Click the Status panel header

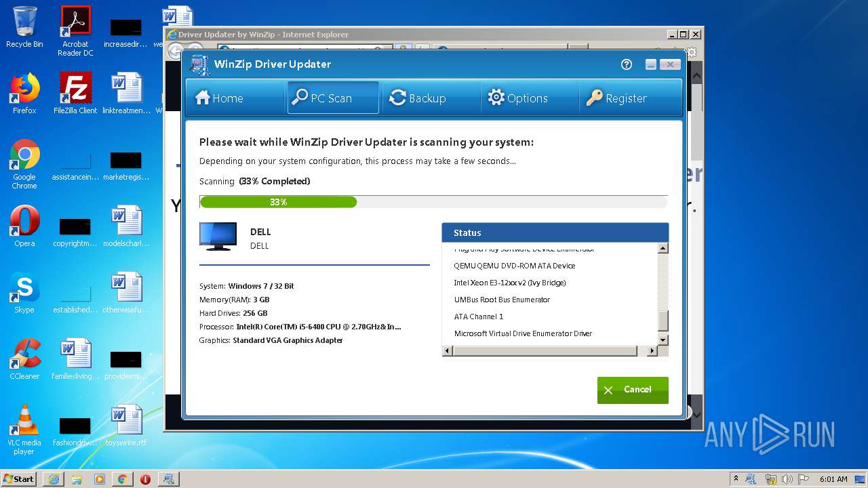click(555, 232)
